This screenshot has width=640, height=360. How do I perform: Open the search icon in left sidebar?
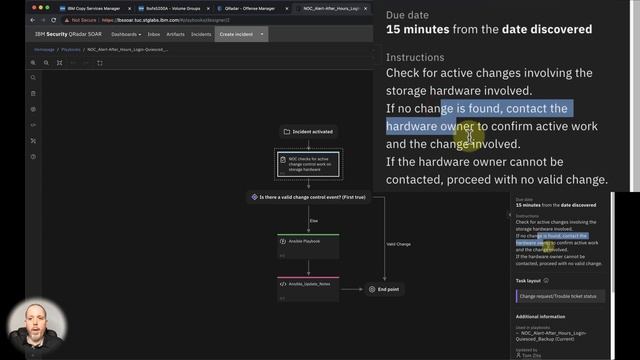(x=33, y=78)
